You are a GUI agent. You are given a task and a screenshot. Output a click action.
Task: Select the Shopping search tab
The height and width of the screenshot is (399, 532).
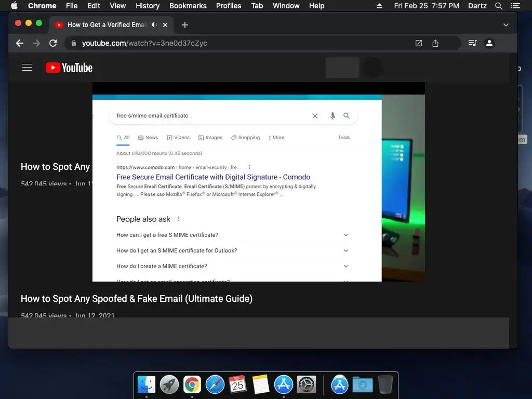[245, 137]
